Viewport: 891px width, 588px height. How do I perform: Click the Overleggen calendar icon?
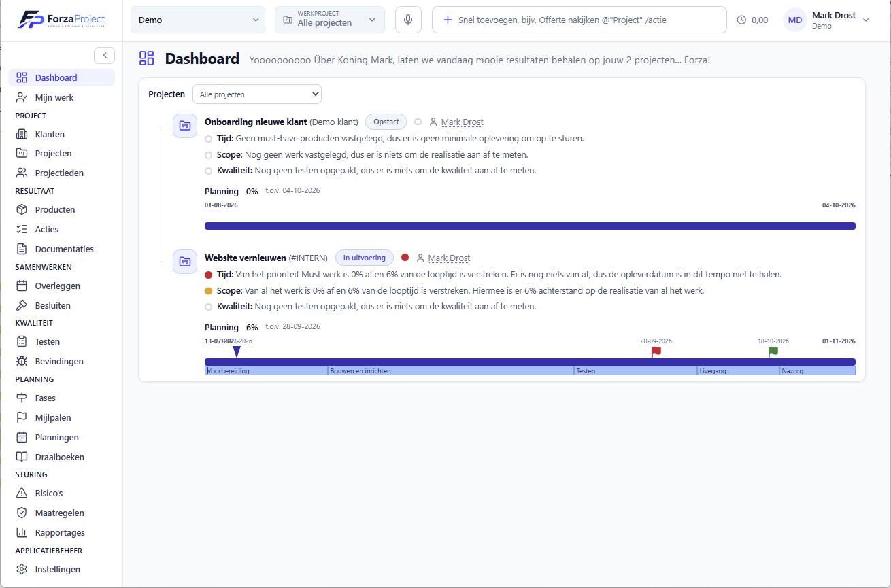click(22, 286)
